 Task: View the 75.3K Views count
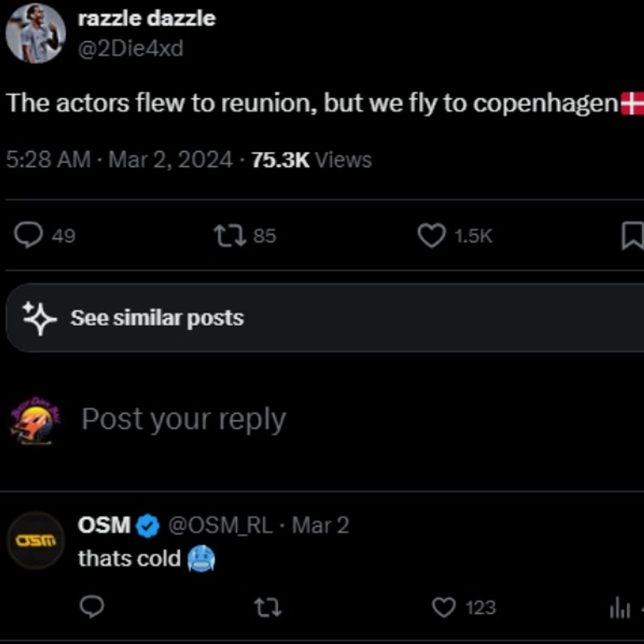tap(311, 160)
